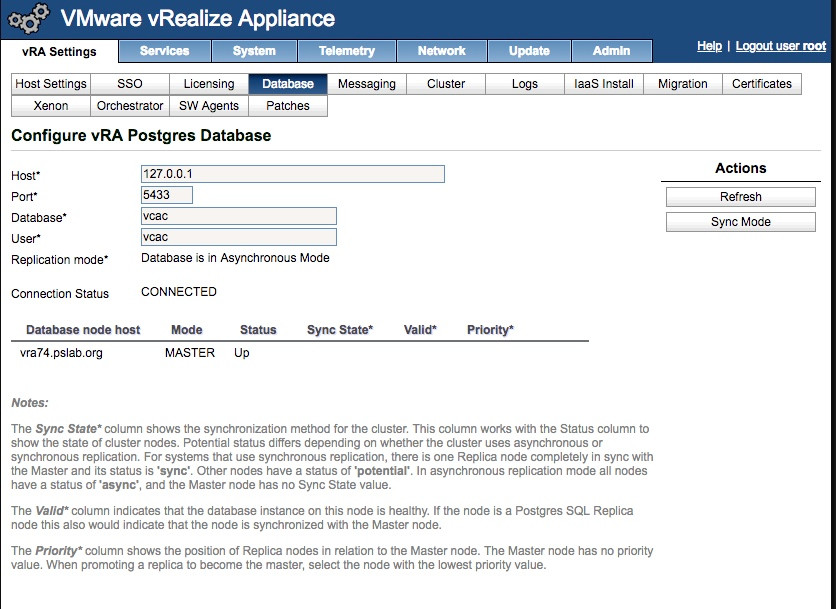Select the Network tab

pos(441,51)
